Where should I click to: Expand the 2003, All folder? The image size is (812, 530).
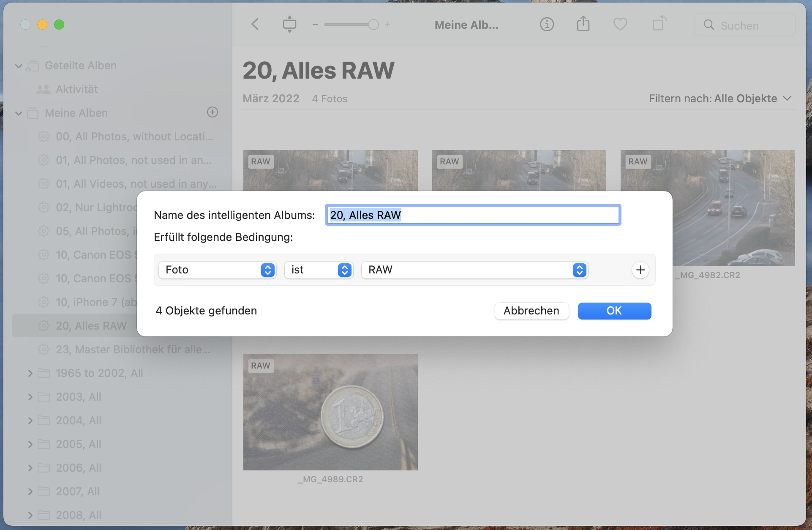(30, 397)
